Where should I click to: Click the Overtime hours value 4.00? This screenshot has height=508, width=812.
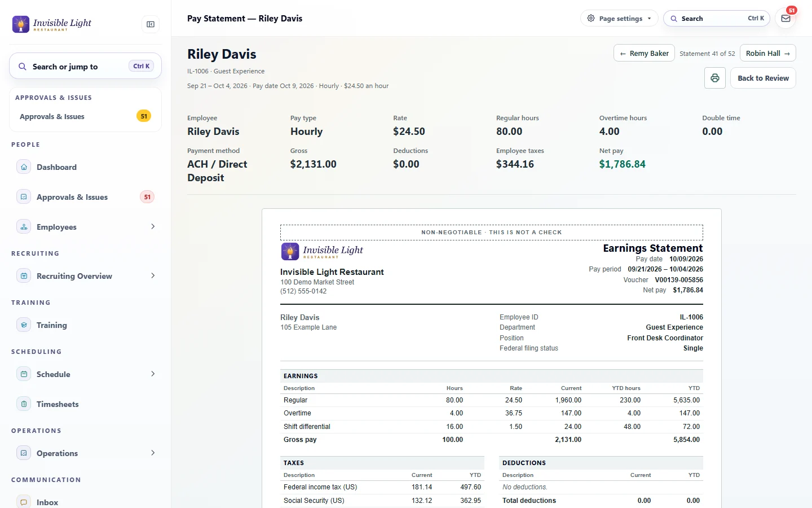coord(610,132)
